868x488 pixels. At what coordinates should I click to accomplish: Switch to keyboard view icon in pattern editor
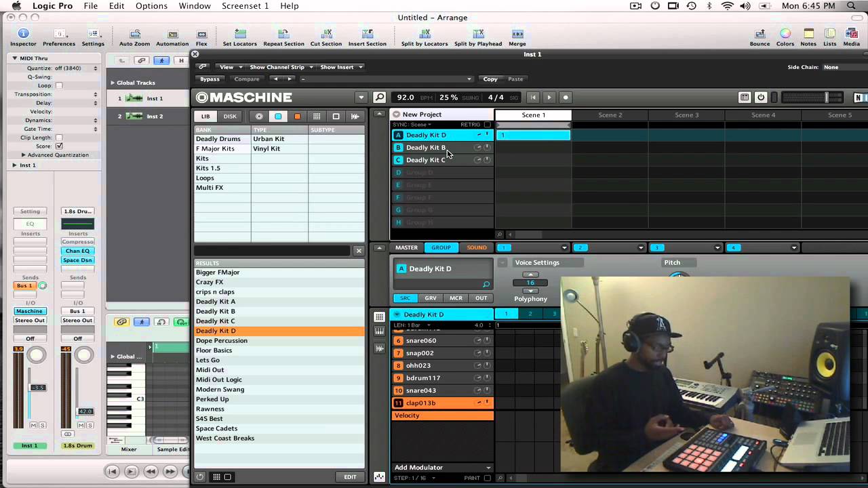pos(379,333)
